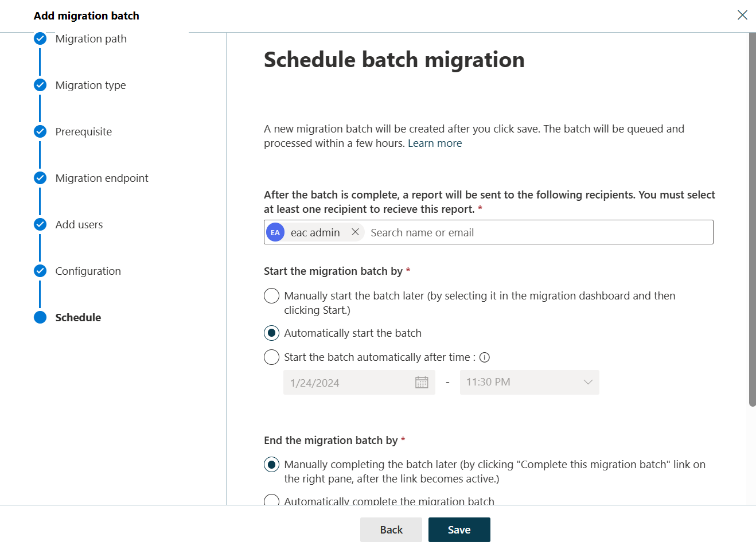Click the 1/24/2024 date field
Image resolution: width=756 pixels, height=549 pixels.
pos(359,382)
